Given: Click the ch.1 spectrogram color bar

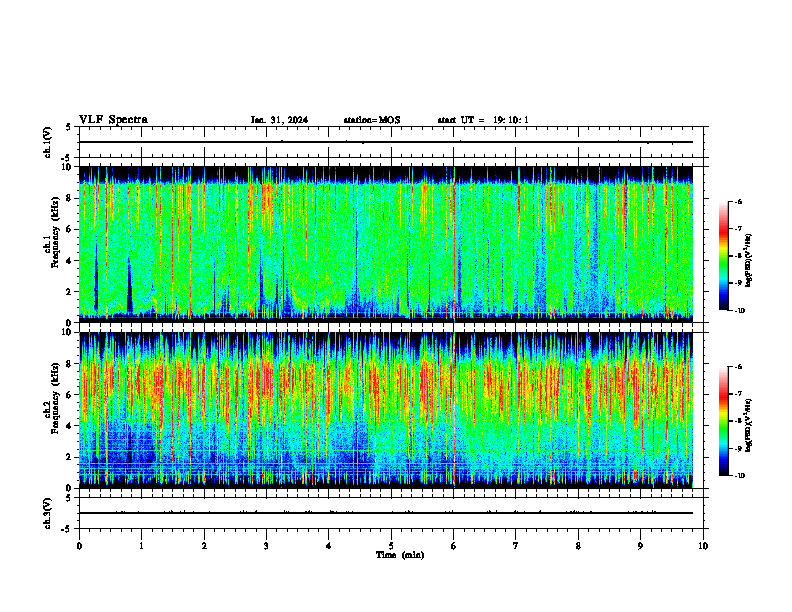Looking at the screenshot, I should (723, 256).
